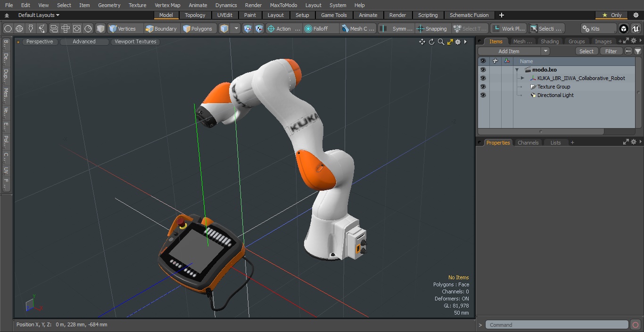Screen dimensions: 644x332
Task: Open the Vertex Map menu
Action: click(x=167, y=5)
